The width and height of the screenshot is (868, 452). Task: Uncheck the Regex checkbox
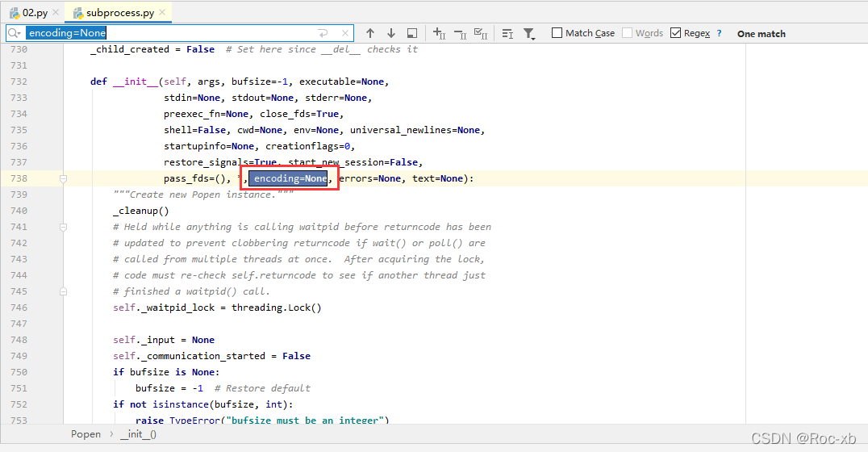click(675, 33)
